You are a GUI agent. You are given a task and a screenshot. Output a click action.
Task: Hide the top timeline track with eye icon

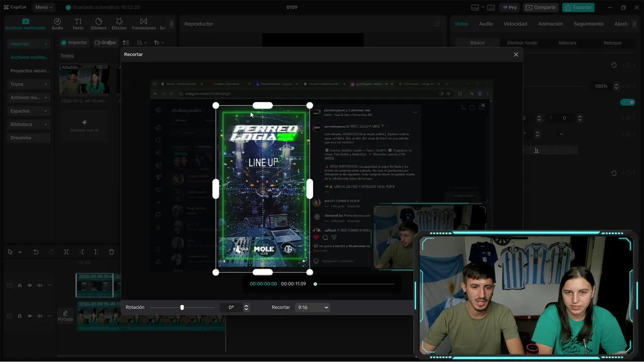[30, 285]
